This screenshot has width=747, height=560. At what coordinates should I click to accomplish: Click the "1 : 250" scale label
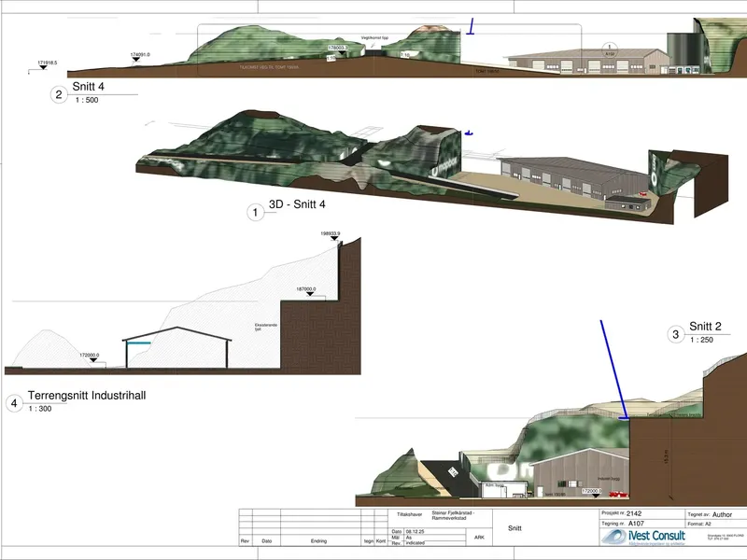click(x=702, y=340)
